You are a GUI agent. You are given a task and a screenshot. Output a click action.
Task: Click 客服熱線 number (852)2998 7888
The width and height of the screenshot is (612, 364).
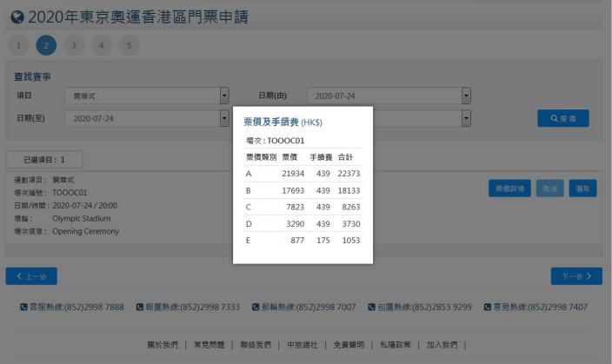[x=94, y=307]
